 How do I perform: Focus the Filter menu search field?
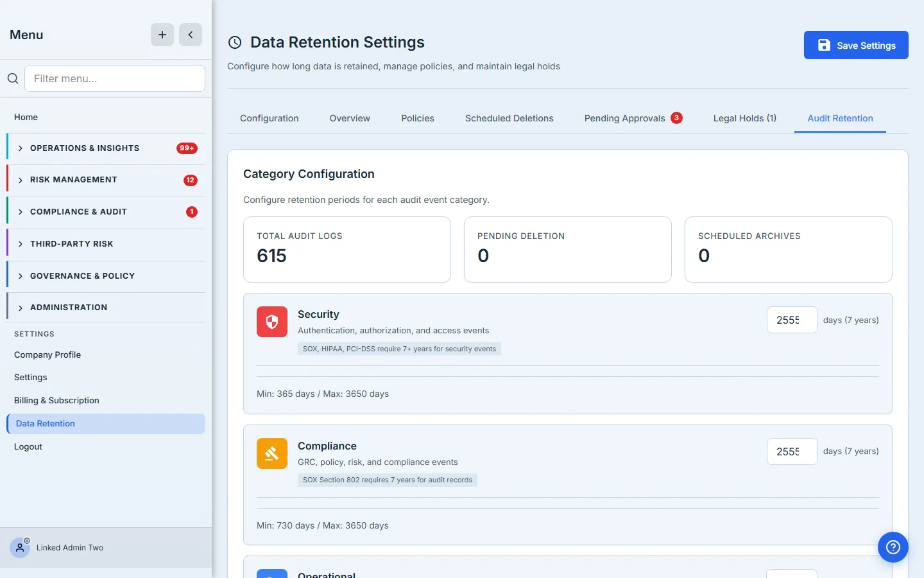[x=115, y=78]
